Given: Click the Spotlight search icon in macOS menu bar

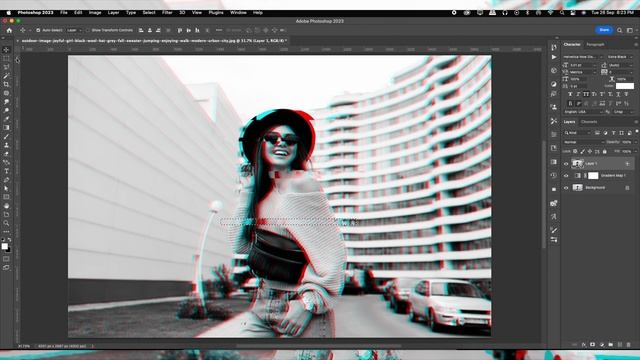Looking at the screenshot, I should (x=562, y=13).
